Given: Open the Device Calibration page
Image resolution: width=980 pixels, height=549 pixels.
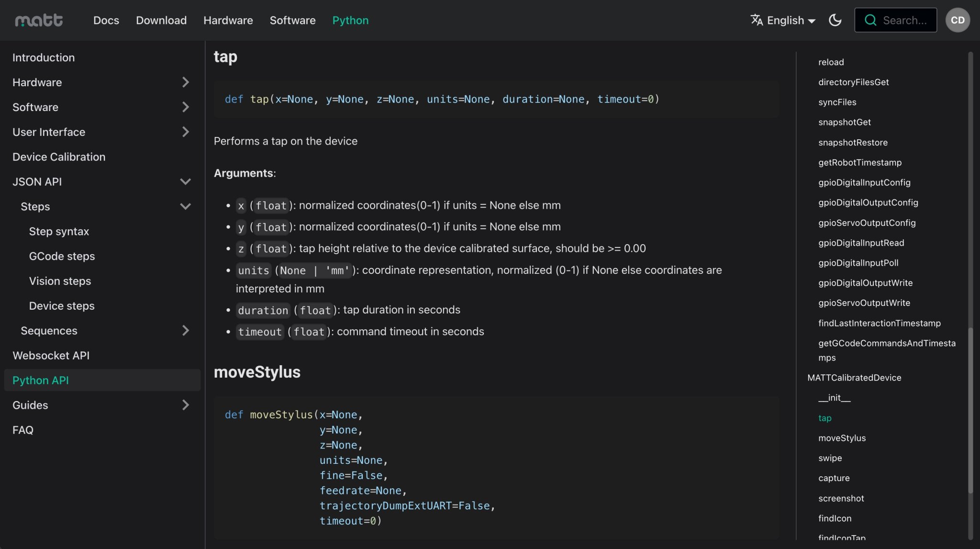Looking at the screenshot, I should [58, 157].
